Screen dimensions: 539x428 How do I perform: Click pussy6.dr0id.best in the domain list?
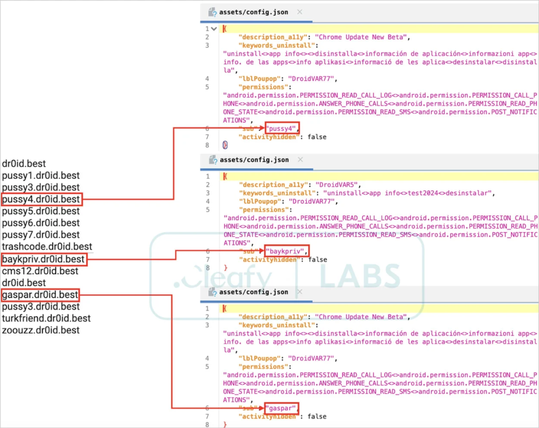[x=41, y=223]
